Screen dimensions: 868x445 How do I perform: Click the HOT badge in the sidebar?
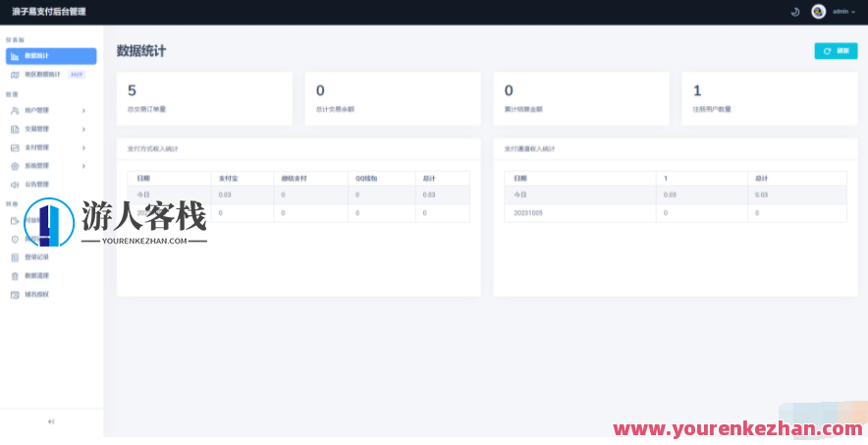[77, 75]
